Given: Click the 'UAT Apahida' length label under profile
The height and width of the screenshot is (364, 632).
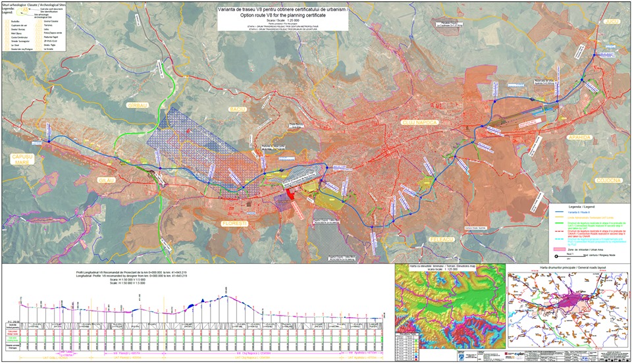Looking at the screenshot, I should [362, 358].
